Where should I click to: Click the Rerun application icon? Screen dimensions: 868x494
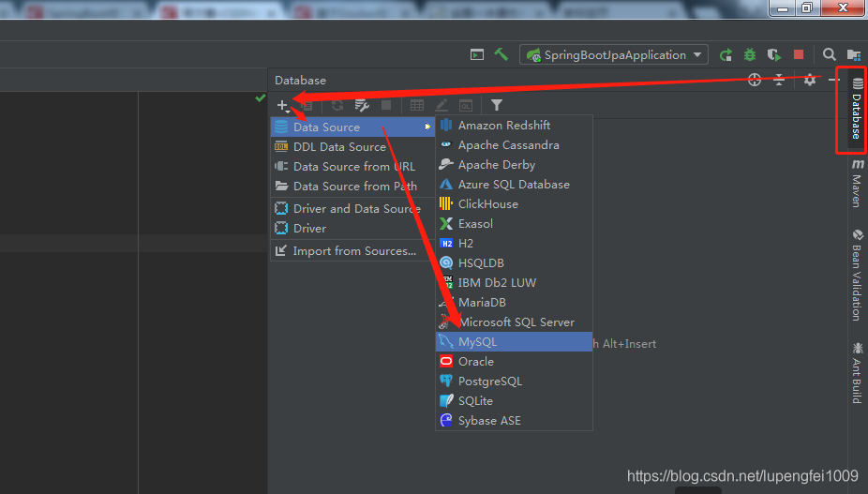pos(726,54)
